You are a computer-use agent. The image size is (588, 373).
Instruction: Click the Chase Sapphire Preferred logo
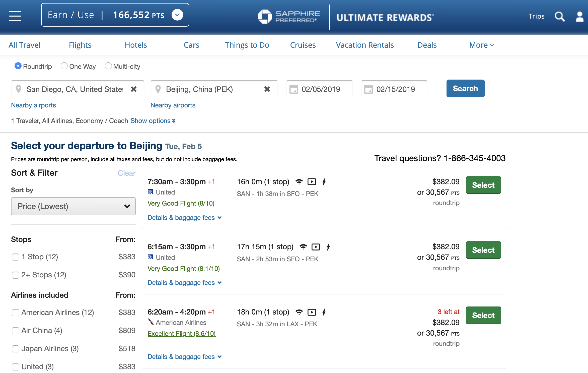point(289,17)
